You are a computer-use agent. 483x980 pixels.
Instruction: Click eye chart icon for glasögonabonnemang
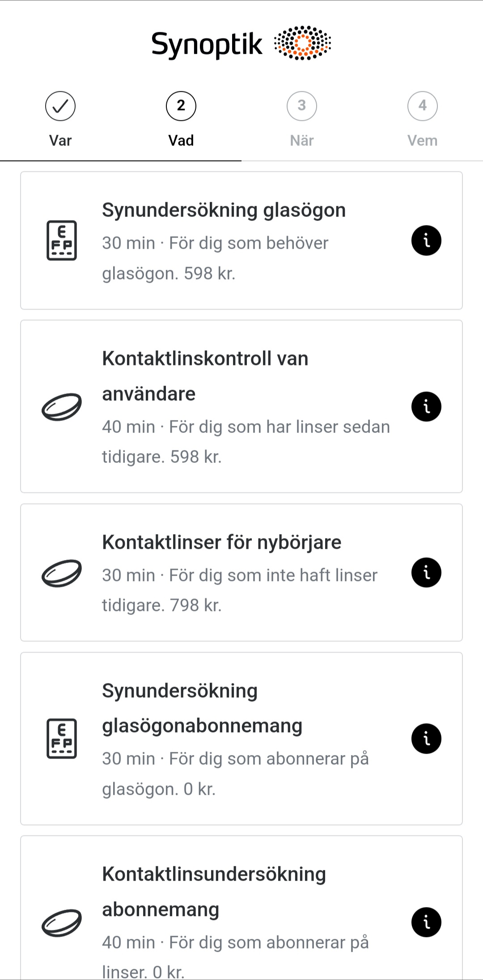point(62,738)
